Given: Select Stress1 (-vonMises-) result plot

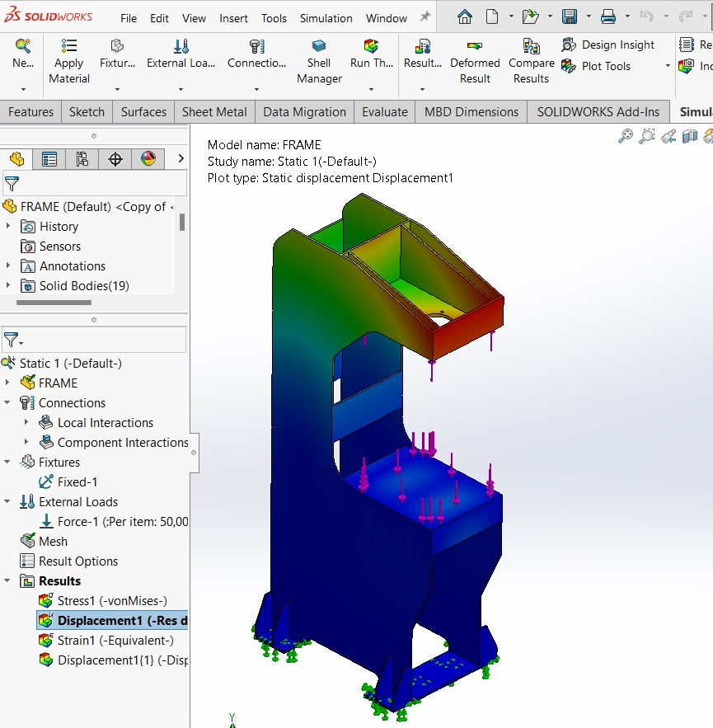Looking at the screenshot, I should (111, 600).
